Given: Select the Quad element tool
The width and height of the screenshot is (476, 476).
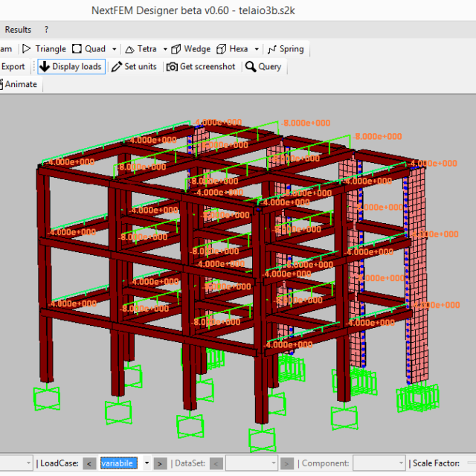Looking at the screenshot, I should pyautogui.click(x=89, y=48).
